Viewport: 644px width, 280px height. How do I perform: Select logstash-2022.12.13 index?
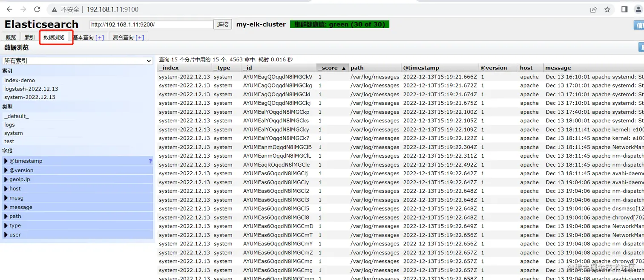point(31,89)
